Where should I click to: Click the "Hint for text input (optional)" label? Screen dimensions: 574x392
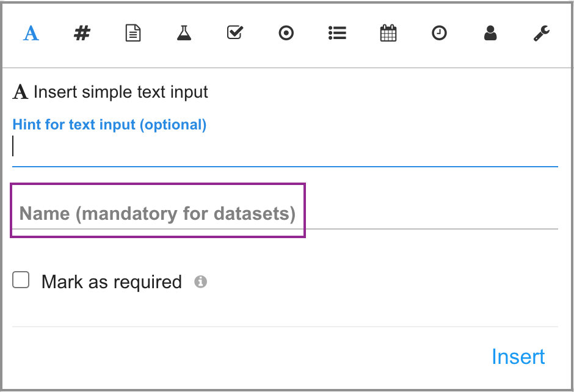pyautogui.click(x=110, y=125)
